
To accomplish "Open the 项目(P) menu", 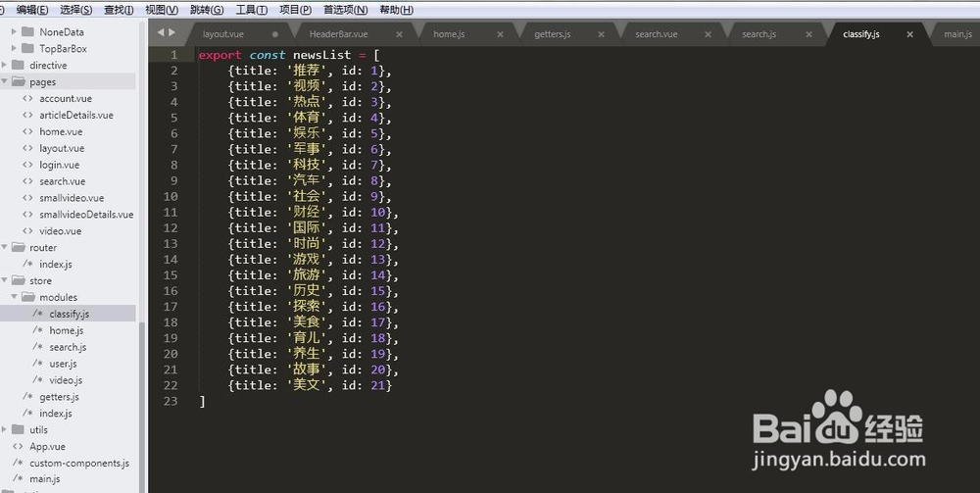I will tap(295, 10).
